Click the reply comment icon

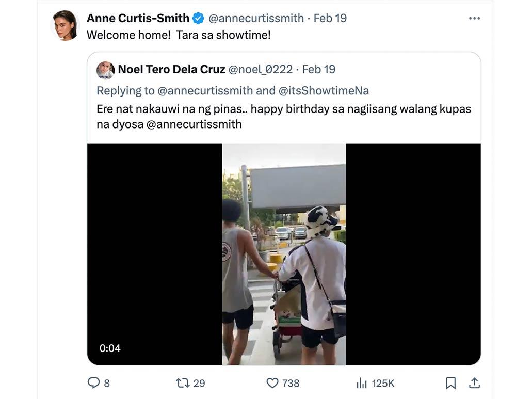click(93, 382)
